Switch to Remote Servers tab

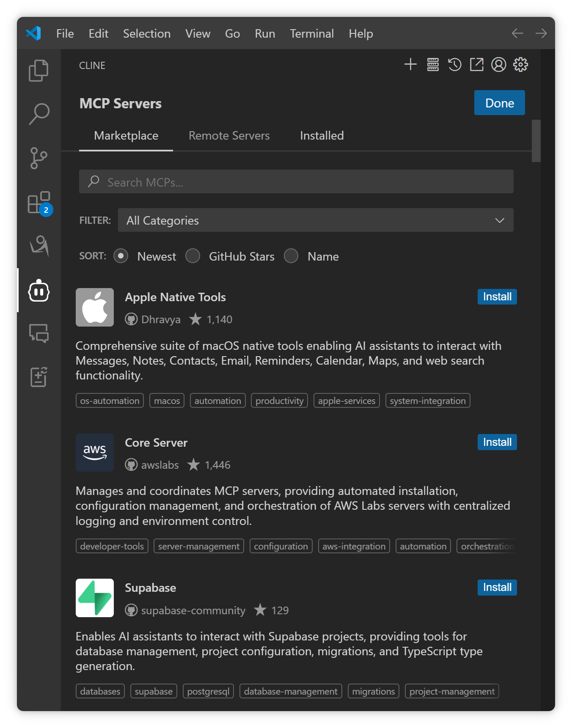pos(229,136)
